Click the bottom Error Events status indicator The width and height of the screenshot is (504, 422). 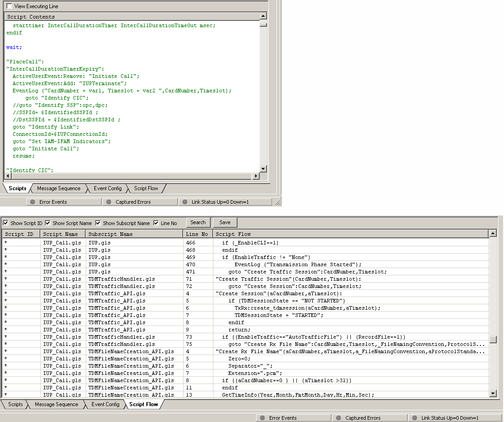282,418
